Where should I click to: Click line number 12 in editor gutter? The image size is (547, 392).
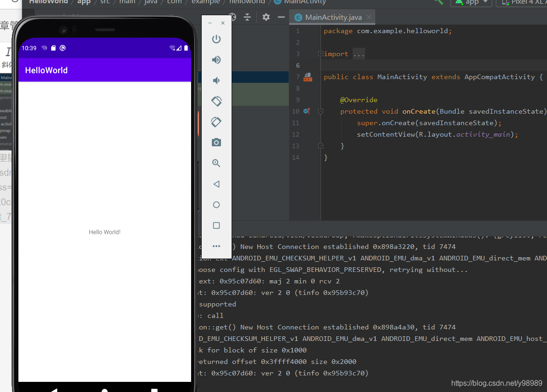point(296,134)
